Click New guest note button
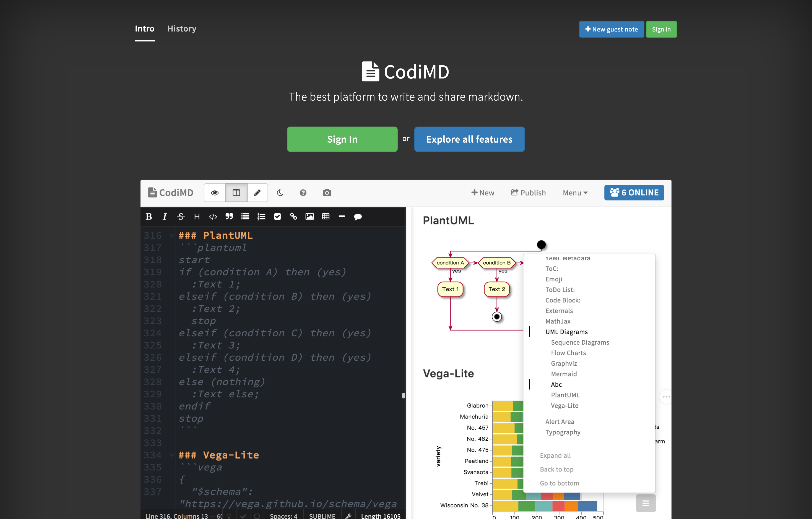Screen dimensions: 812x519 coord(611,29)
